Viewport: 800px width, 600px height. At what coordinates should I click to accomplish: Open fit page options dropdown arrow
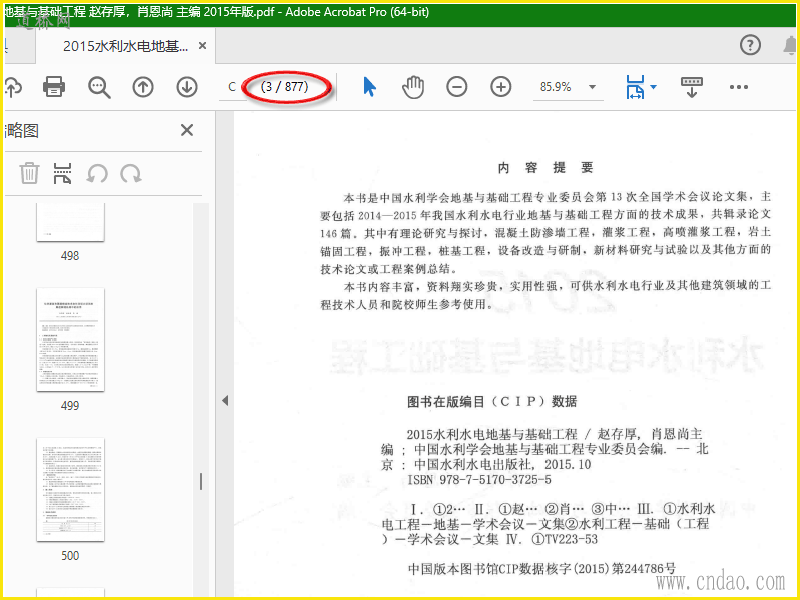(x=653, y=87)
